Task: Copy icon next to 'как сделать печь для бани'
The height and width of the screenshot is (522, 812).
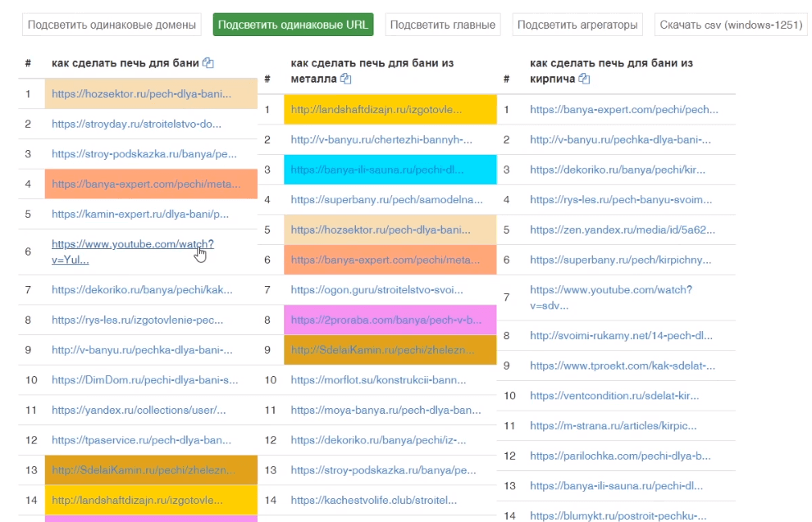Action: pos(208,63)
